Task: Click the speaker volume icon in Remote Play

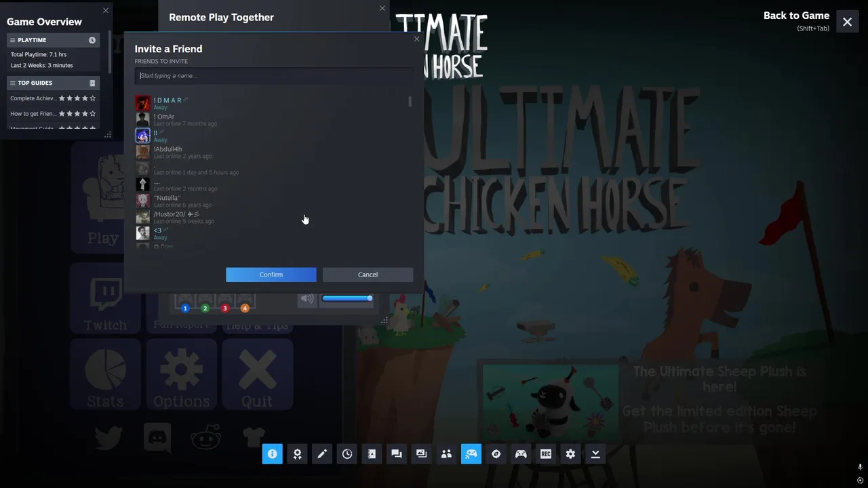Action: tap(307, 299)
